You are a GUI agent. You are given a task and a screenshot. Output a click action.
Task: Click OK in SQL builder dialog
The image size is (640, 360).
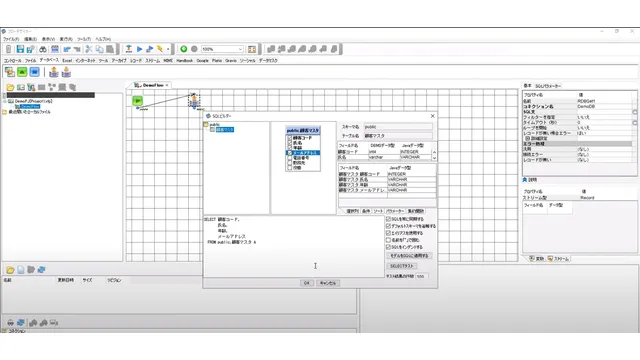pos(307,283)
